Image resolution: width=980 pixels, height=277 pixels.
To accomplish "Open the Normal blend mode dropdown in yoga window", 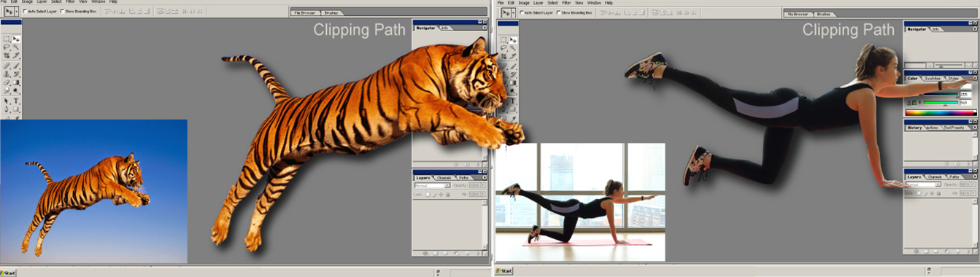I will pos(923,184).
